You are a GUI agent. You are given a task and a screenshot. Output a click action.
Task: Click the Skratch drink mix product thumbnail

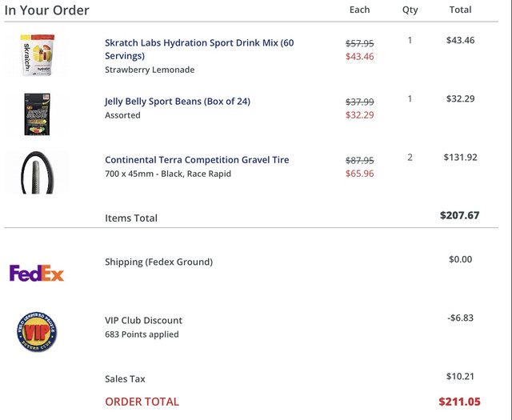(38, 55)
